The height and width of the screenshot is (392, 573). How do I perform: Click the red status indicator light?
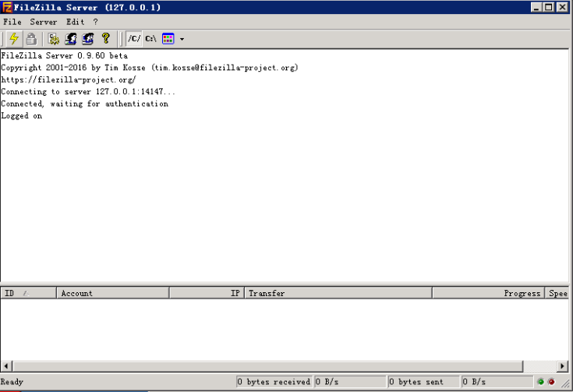pos(551,382)
